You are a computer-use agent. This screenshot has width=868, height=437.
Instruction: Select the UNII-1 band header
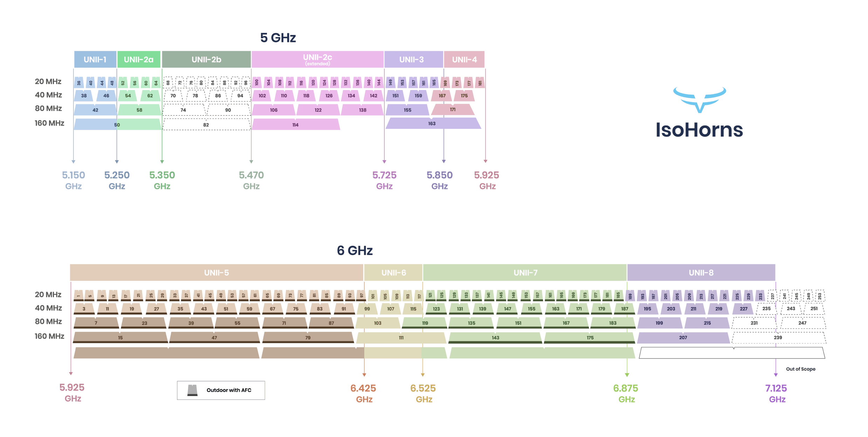tap(95, 59)
